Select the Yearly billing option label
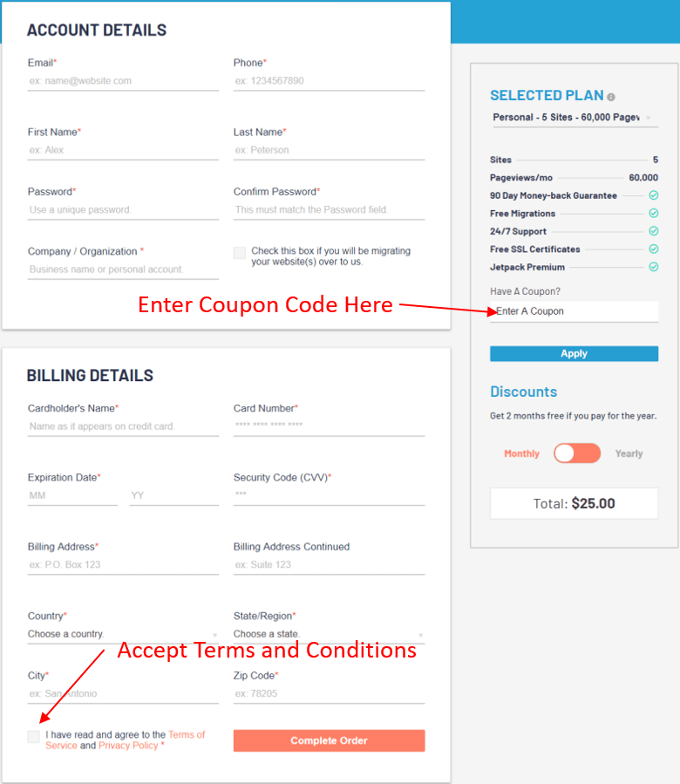This screenshot has width=680, height=784. pos(629,453)
